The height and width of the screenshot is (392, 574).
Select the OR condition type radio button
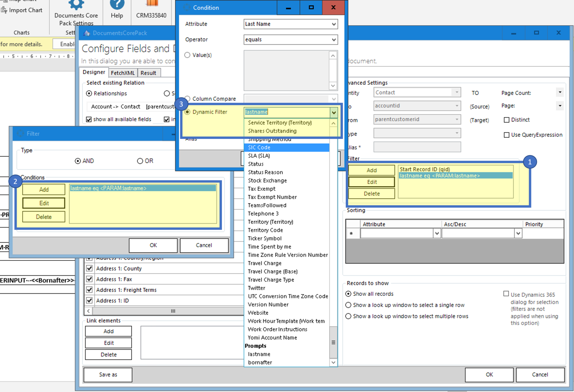pyautogui.click(x=140, y=161)
